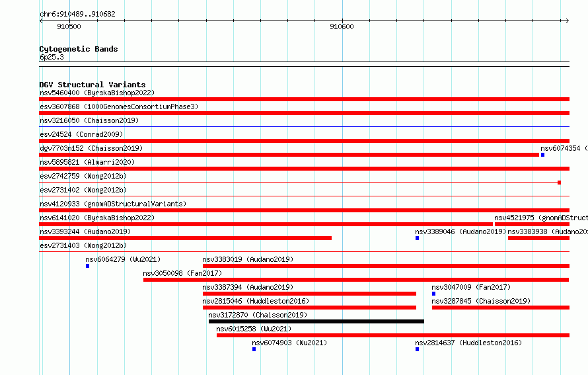
Task: Select the red bar of nsv3387394
Action: pos(309,294)
